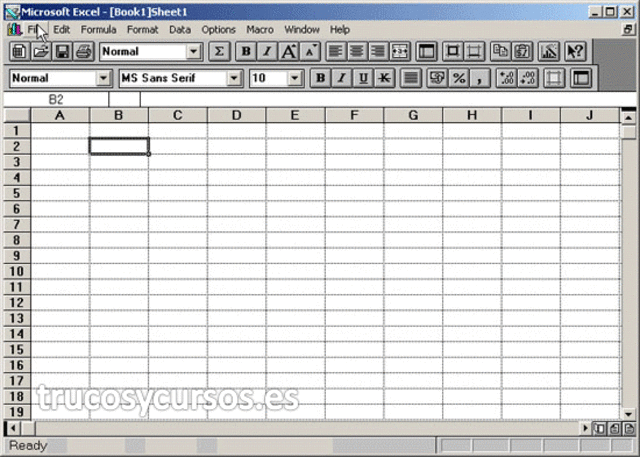Toggle Strikeout formatting
The image size is (640, 457).
384,78
